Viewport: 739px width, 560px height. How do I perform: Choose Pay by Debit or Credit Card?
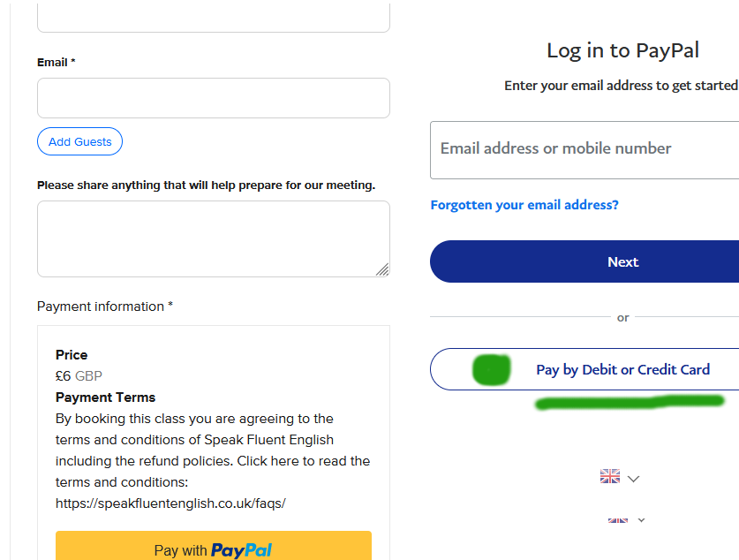click(622, 369)
